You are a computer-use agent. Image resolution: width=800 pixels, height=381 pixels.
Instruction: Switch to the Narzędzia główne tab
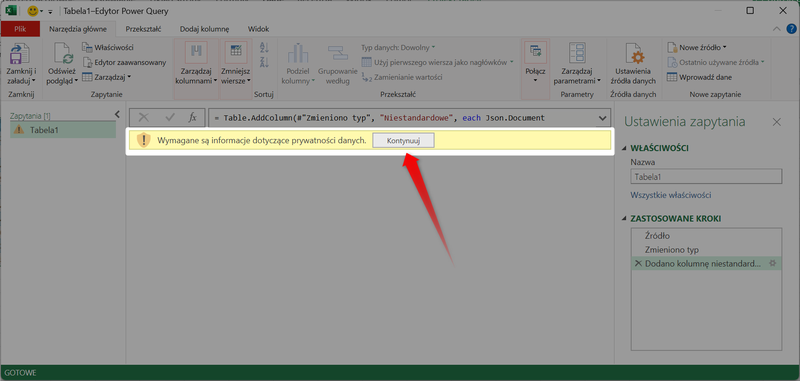click(78, 29)
